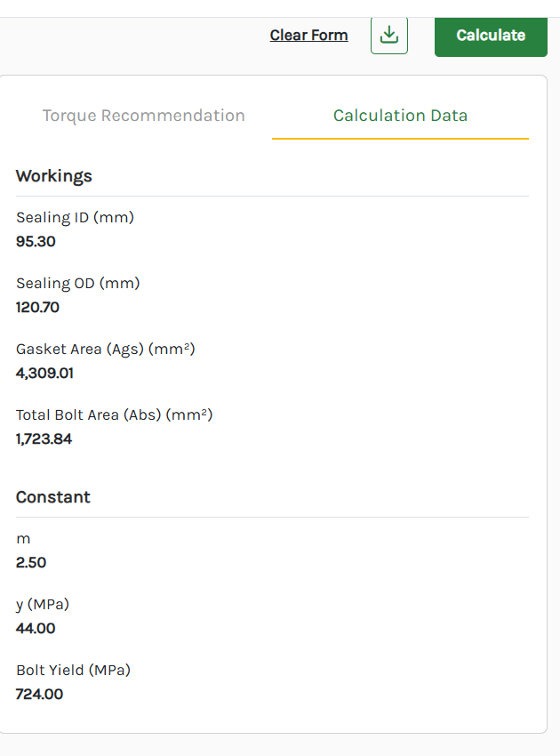Click the download results icon
The width and height of the screenshot is (560, 756).
pos(389,36)
